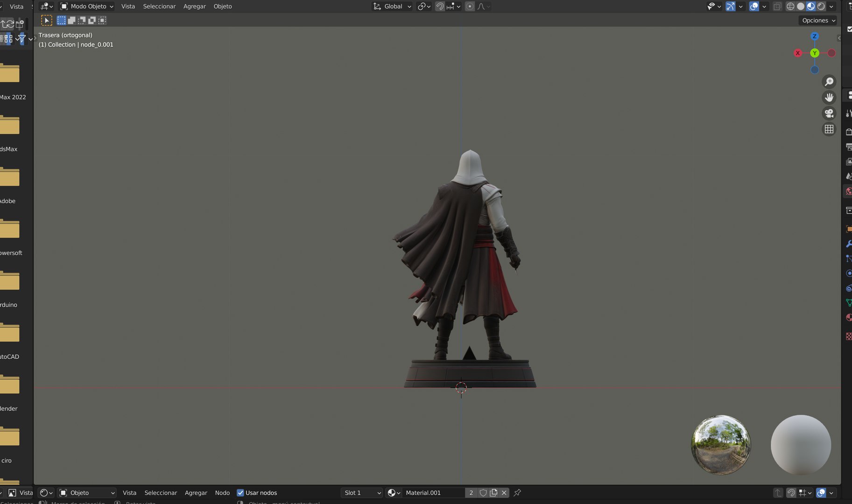Toggle viewport gizmos display
852x504 pixels.
coord(731,7)
